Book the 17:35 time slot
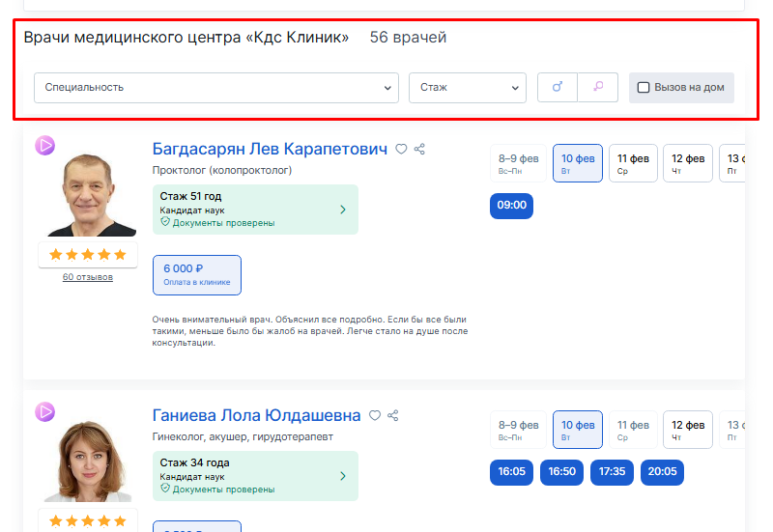The image size is (773, 532). coord(612,472)
